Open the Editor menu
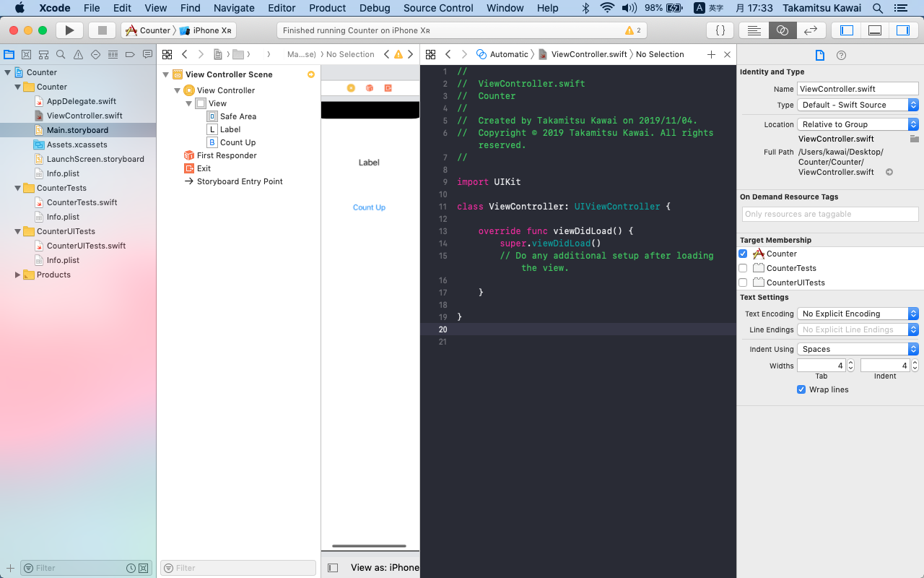The width and height of the screenshot is (924, 578). click(x=282, y=8)
